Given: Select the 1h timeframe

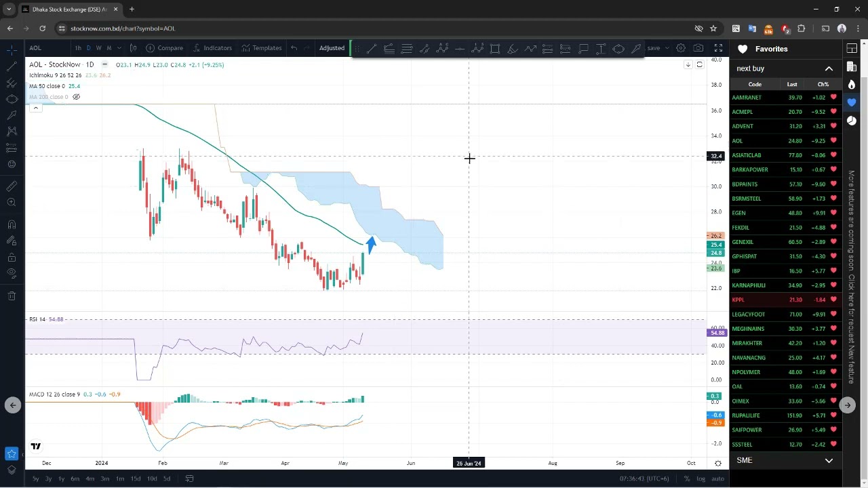Looking at the screenshot, I should tap(78, 48).
